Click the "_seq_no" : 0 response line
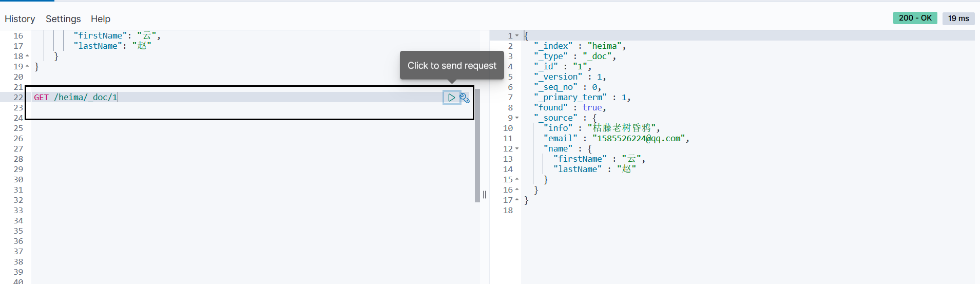This screenshot has height=284, width=980. pyautogui.click(x=567, y=87)
